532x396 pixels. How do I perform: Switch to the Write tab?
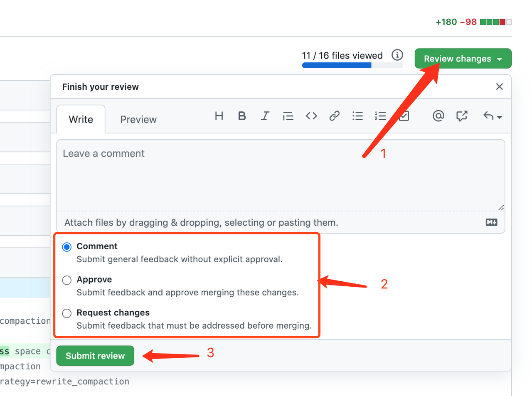coord(81,120)
